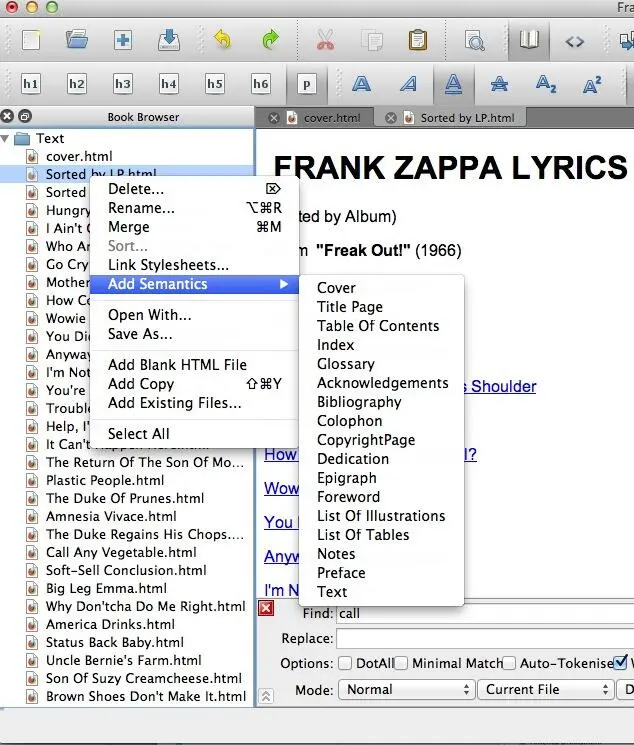Switch to Code View angle-brackets icon
The image size is (634, 745).
575,42
